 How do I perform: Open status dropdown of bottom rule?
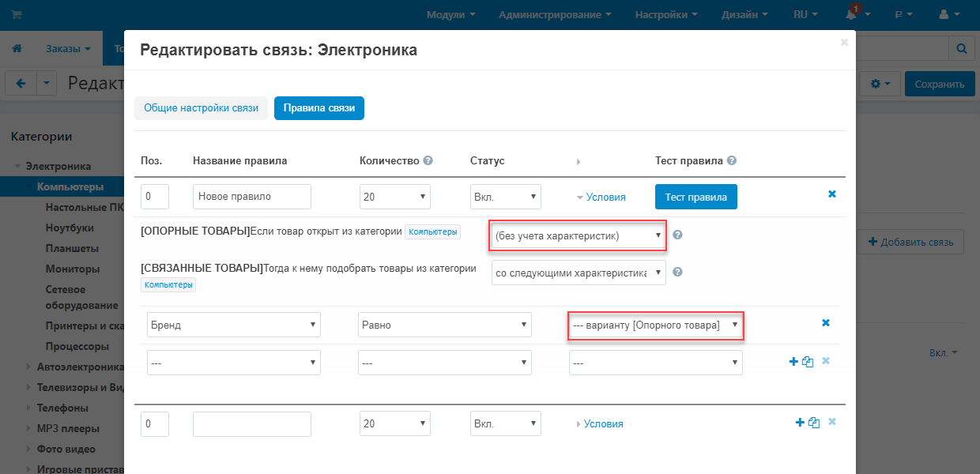tap(506, 423)
